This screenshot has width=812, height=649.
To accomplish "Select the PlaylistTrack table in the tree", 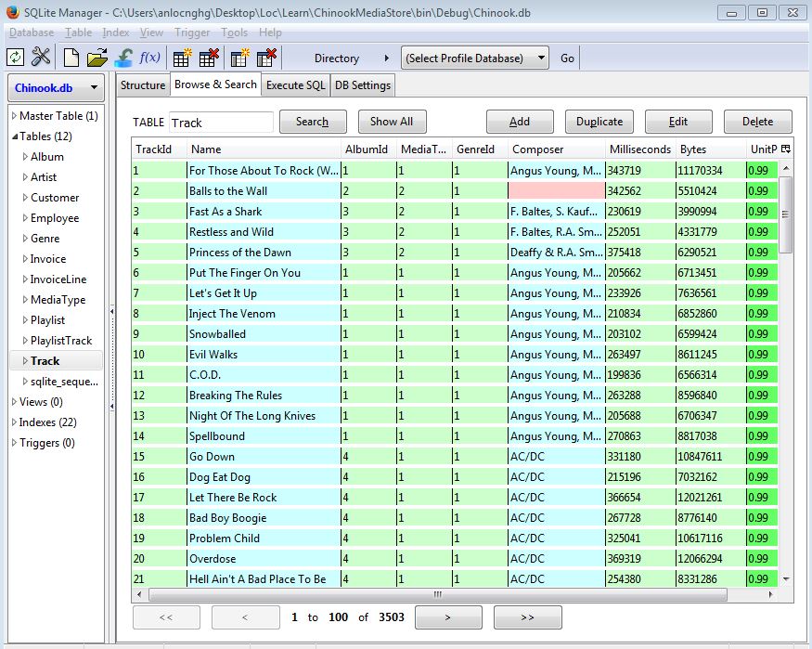I will point(61,341).
